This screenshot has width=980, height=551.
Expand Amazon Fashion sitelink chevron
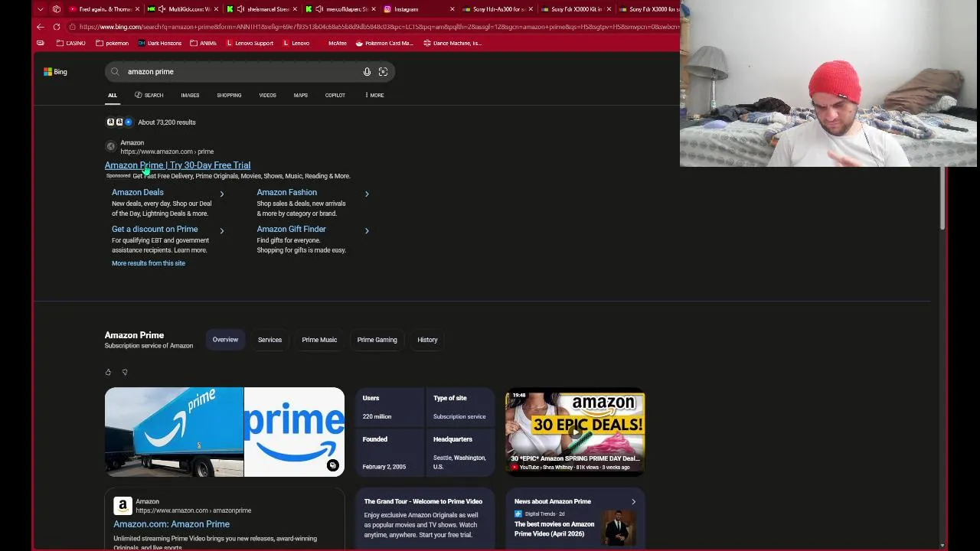click(367, 194)
